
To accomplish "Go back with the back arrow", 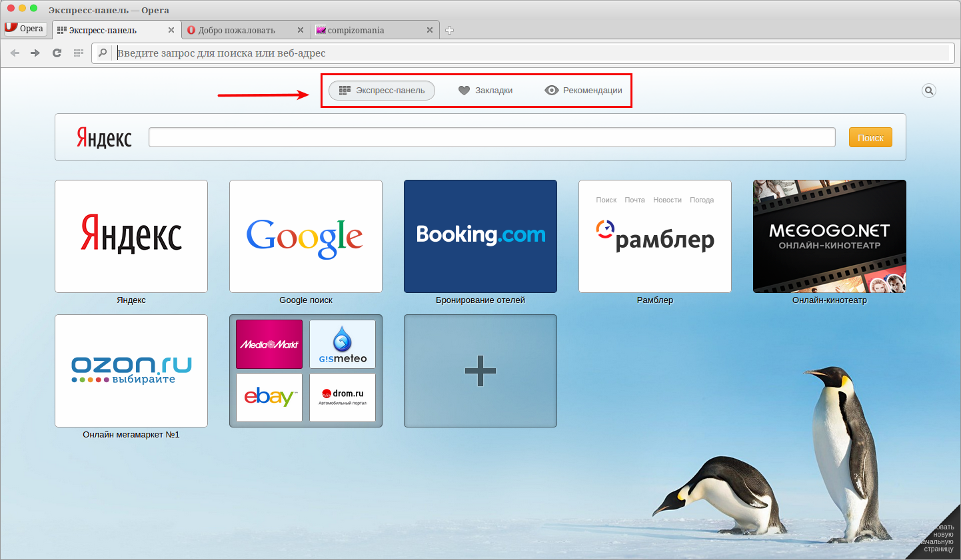I will 15,53.
